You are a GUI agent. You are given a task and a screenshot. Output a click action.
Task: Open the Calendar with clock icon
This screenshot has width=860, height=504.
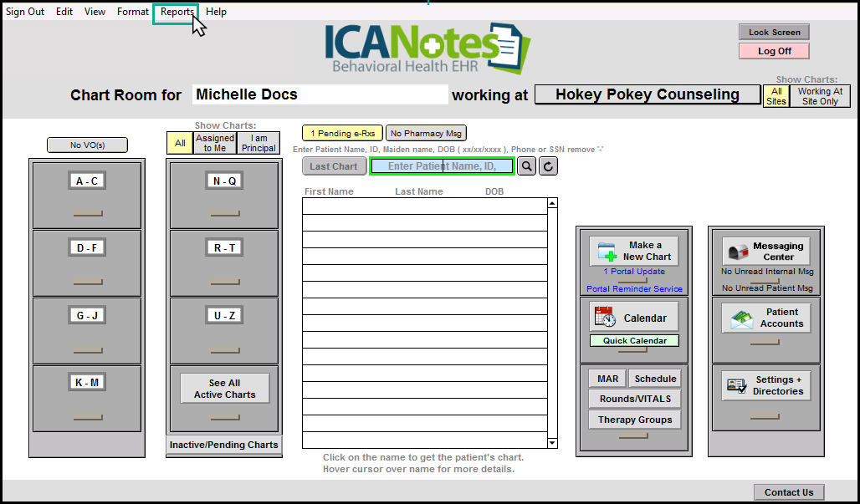pos(633,318)
